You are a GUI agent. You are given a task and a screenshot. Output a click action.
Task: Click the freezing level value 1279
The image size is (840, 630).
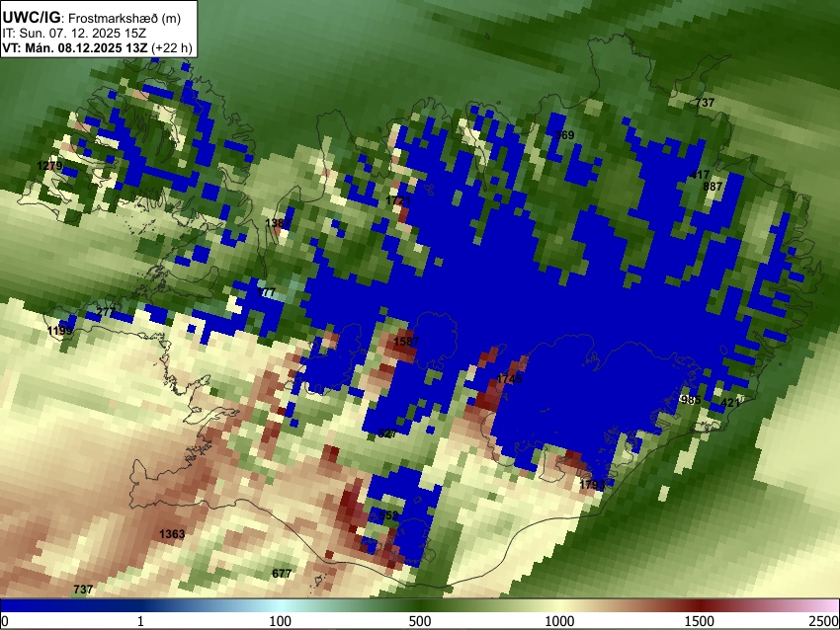coord(49,166)
